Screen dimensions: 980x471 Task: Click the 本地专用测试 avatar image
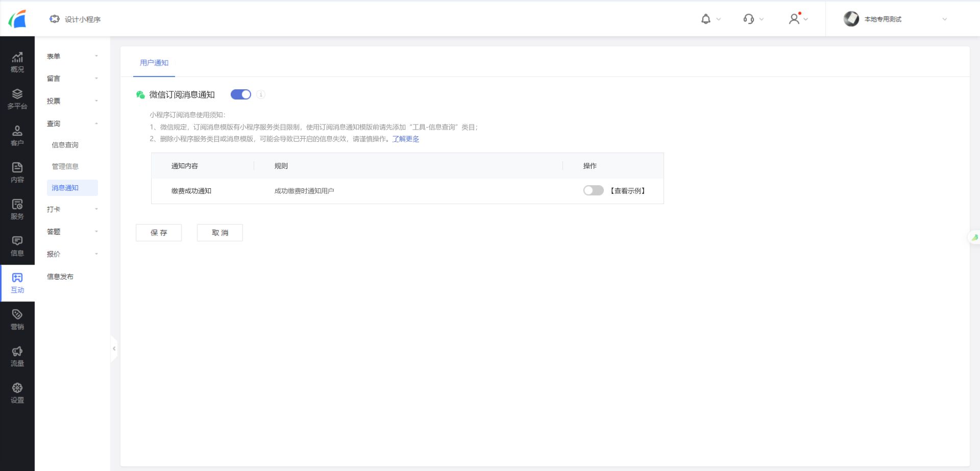(x=851, y=19)
